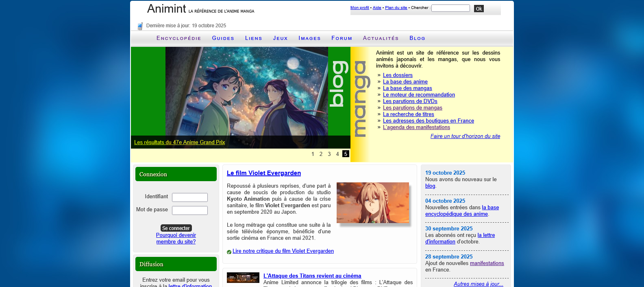
Task: Follow the 47e Anime Grand Prix results link
Action: click(x=179, y=142)
